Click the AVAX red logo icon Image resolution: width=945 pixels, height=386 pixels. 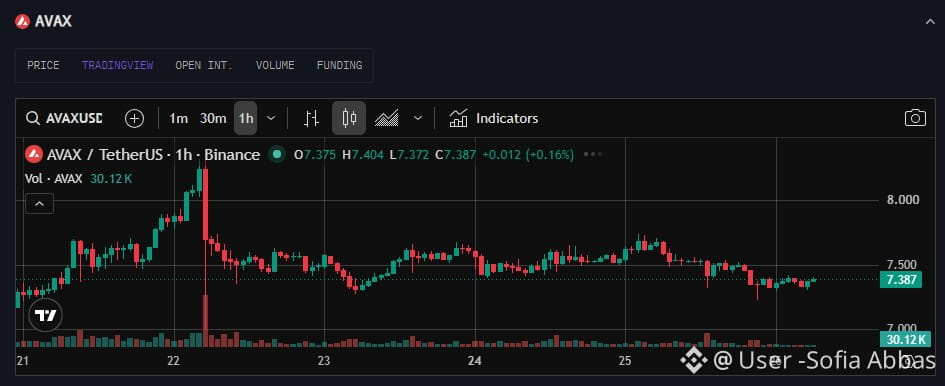(22, 22)
